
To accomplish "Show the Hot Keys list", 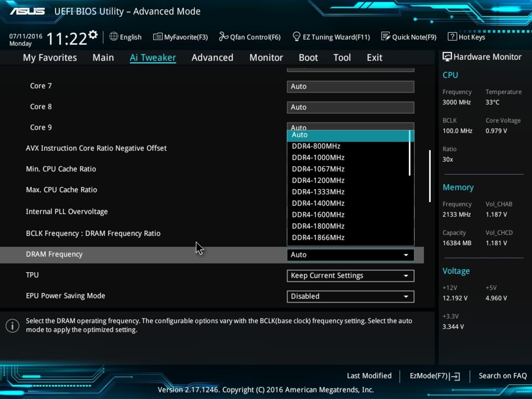I will (x=472, y=37).
